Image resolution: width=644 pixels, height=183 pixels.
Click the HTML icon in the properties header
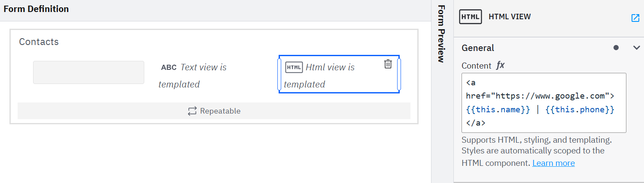click(470, 17)
